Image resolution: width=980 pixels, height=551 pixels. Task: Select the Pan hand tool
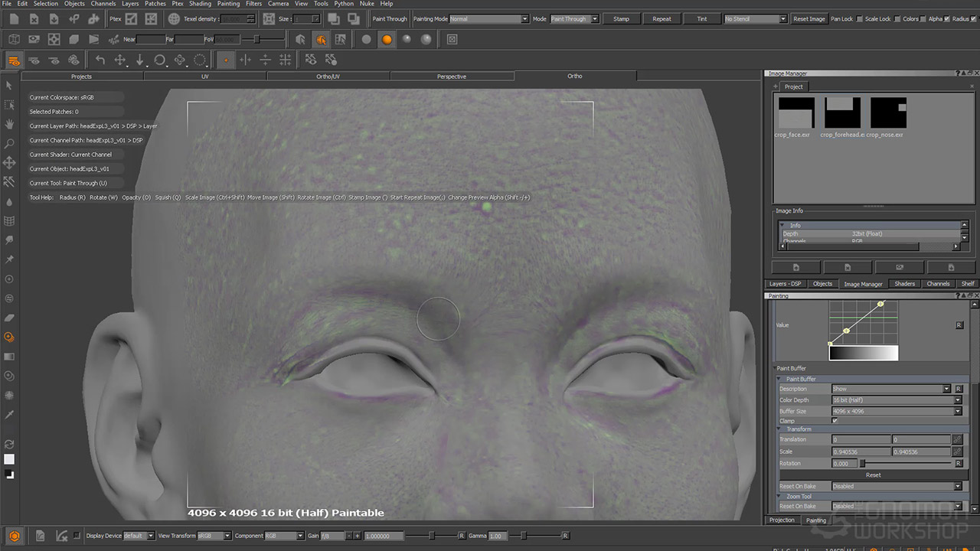[9, 124]
